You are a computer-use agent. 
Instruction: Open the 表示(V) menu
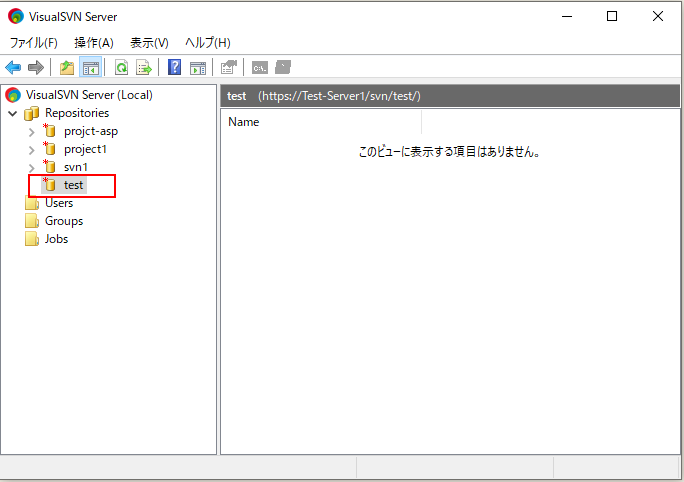[x=149, y=43]
